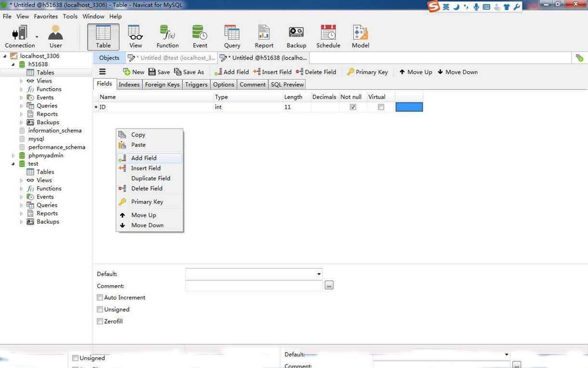Choose Duplicate Field in the context menu
The height and width of the screenshot is (368, 588).
tap(149, 178)
